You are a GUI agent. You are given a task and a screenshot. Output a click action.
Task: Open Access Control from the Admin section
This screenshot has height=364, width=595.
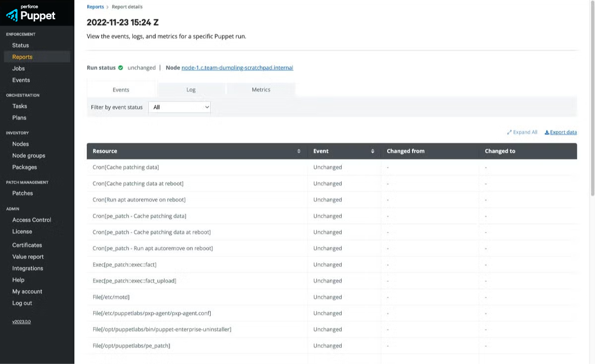pyautogui.click(x=32, y=220)
